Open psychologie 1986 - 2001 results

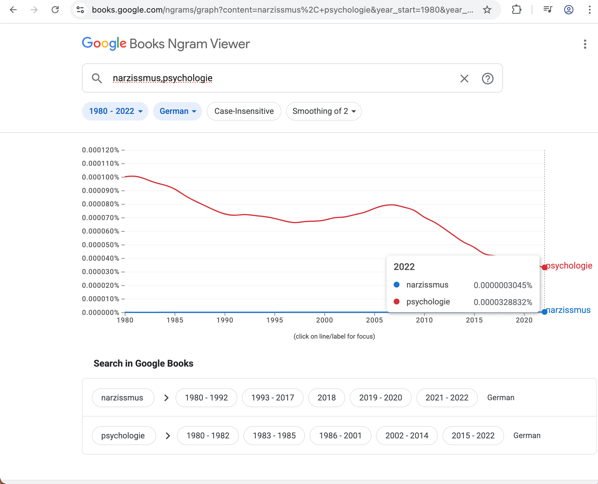point(340,436)
